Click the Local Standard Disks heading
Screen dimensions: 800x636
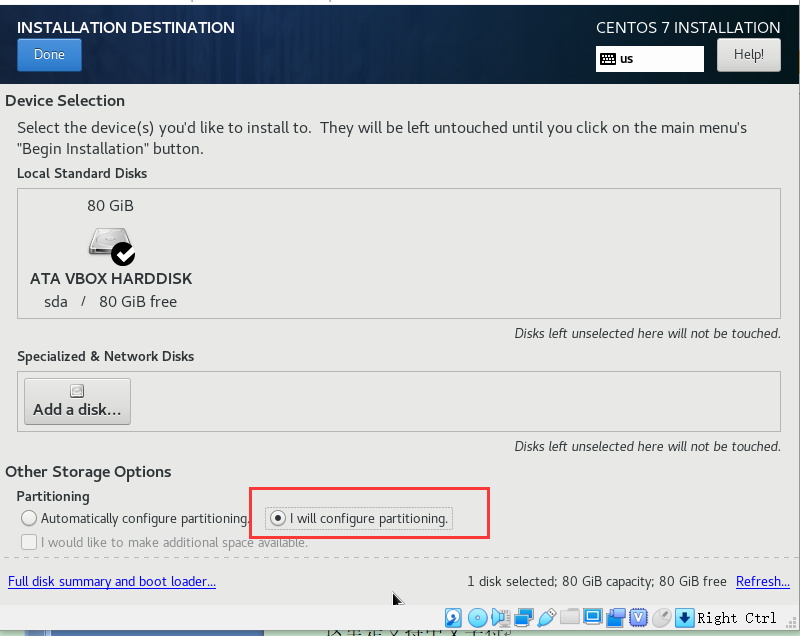[82, 173]
